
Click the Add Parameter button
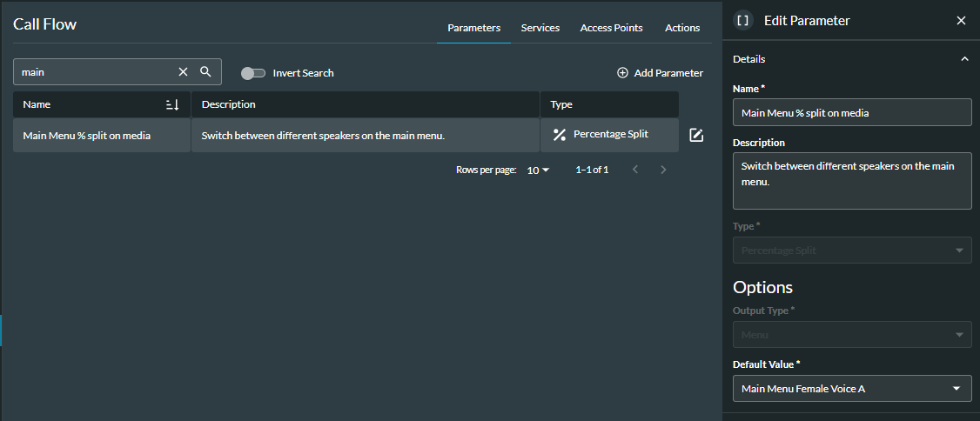pos(660,73)
